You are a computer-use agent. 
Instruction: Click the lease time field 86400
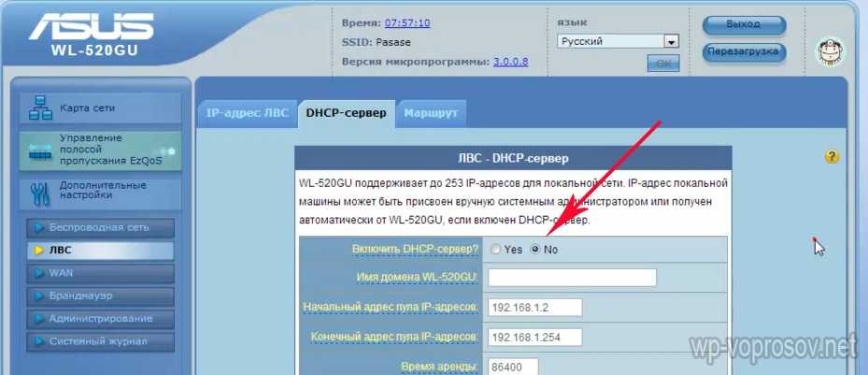[x=513, y=367]
